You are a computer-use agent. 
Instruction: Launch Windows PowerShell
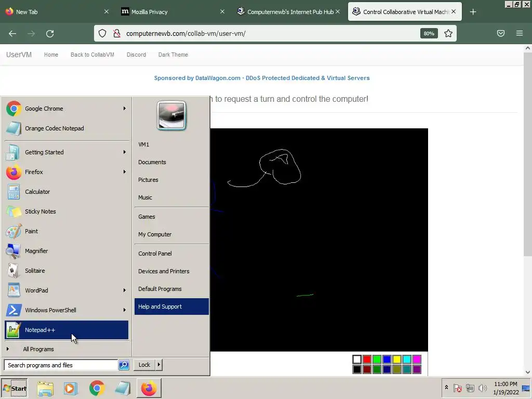pos(66,310)
